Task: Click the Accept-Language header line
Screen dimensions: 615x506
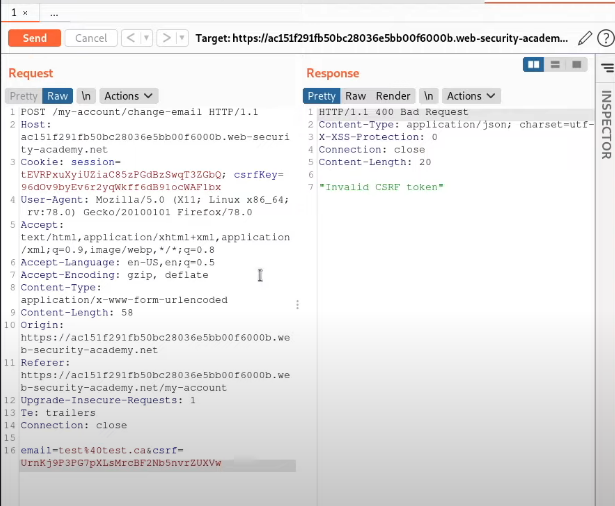Action: 118,262
